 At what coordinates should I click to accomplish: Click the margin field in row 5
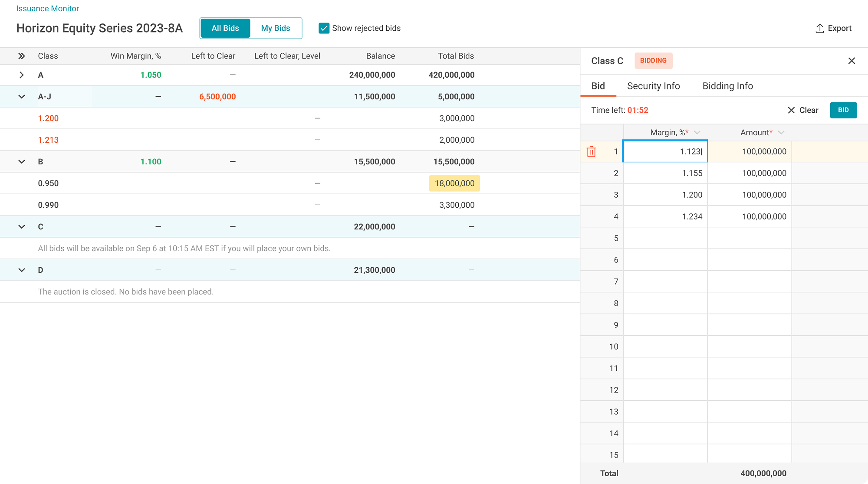click(665, 238)
